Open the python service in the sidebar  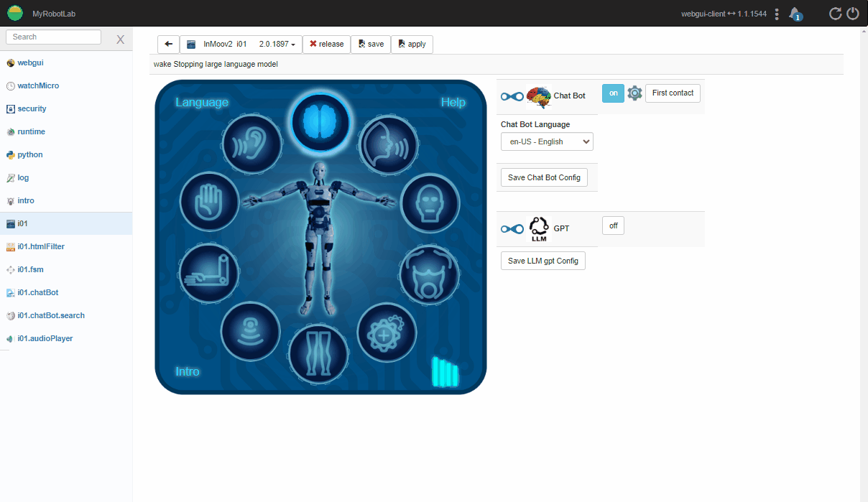tap(30, 154)
